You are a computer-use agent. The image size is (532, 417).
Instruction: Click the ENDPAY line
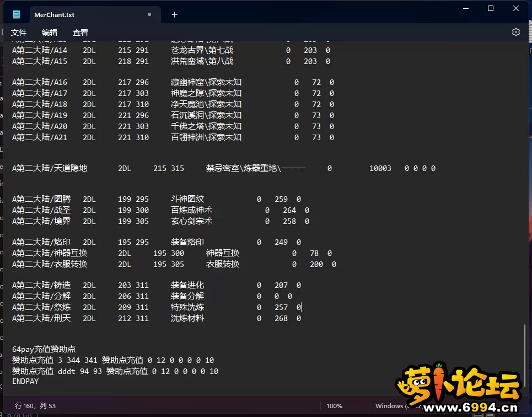(x=25, y=381)
